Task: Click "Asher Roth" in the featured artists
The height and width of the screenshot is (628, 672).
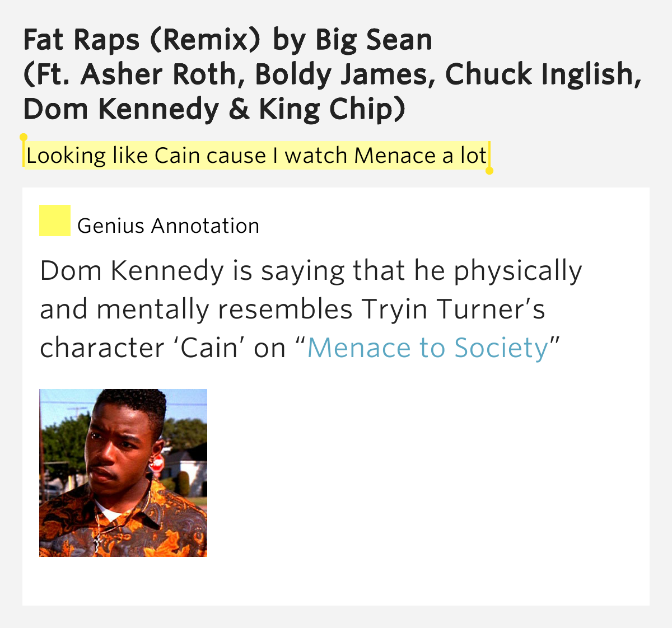Action: point(161,75)
